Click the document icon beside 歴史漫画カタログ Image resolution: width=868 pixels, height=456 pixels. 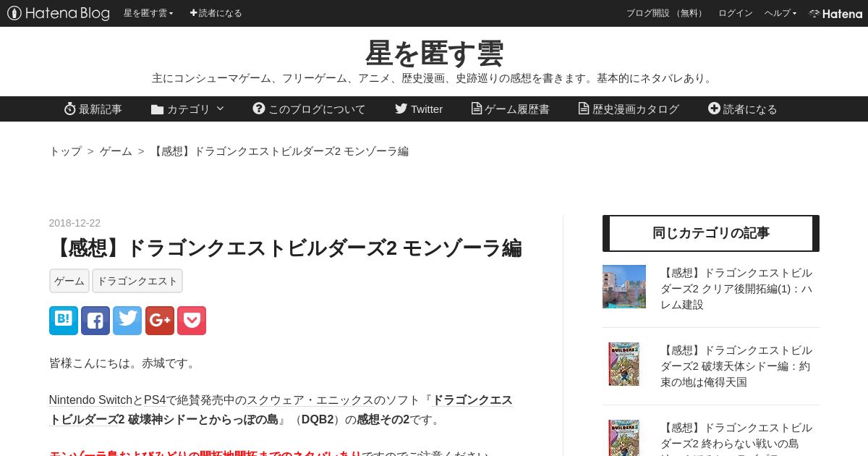[x=584, y=109]
